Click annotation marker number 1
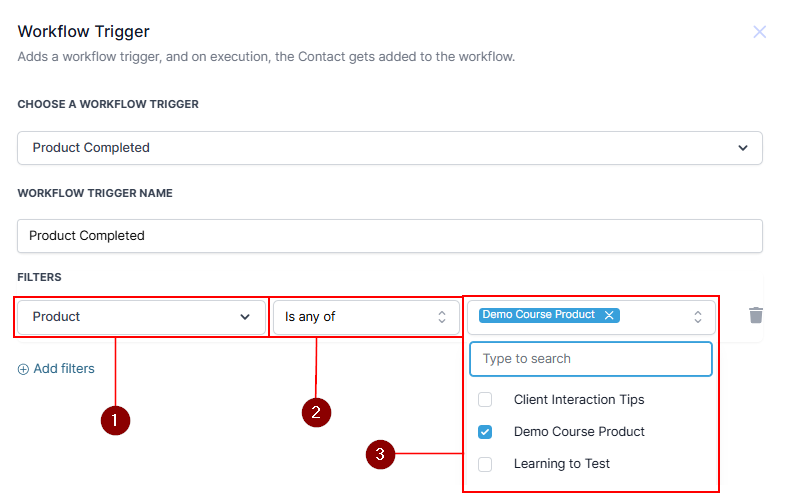The image size is (785, 497). point(116,421)
